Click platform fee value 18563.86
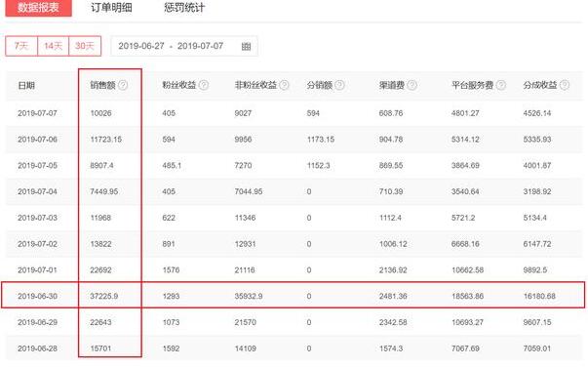This screenshot has width=588, height=368. pyautogui.click(x=468, y=297)
